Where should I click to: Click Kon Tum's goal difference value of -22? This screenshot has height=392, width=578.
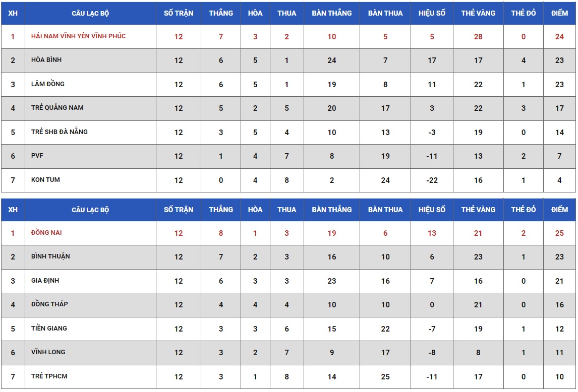click(432, 180)
